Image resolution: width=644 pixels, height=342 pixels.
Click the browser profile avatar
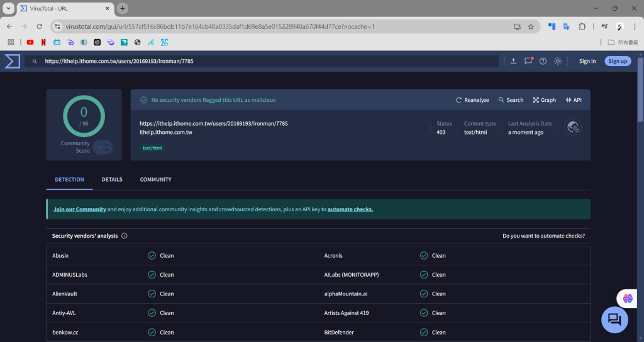coord(619,26)
